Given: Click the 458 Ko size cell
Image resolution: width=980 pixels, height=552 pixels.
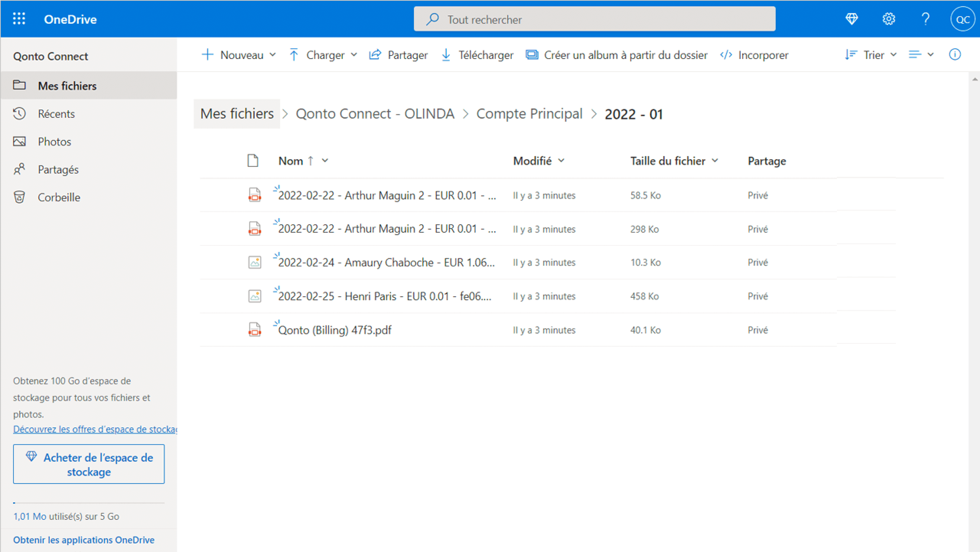Looking at the screenshot, I should coord(645,296).
